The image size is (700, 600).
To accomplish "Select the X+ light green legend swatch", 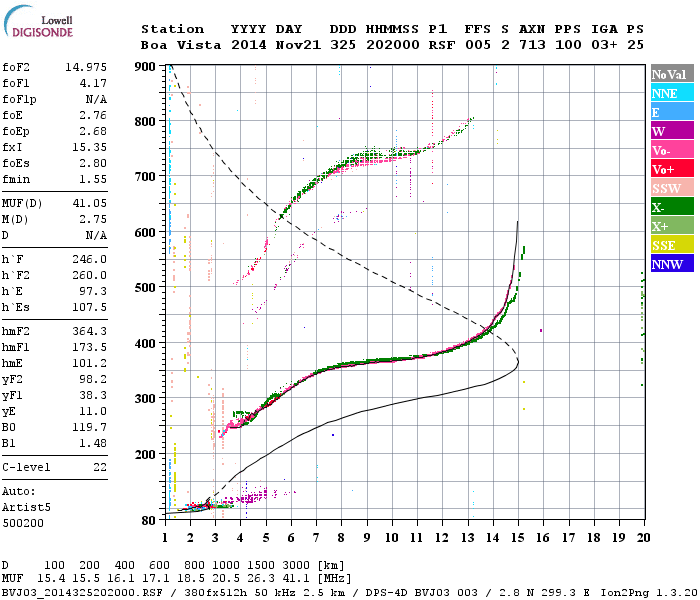I will [672, 226].
